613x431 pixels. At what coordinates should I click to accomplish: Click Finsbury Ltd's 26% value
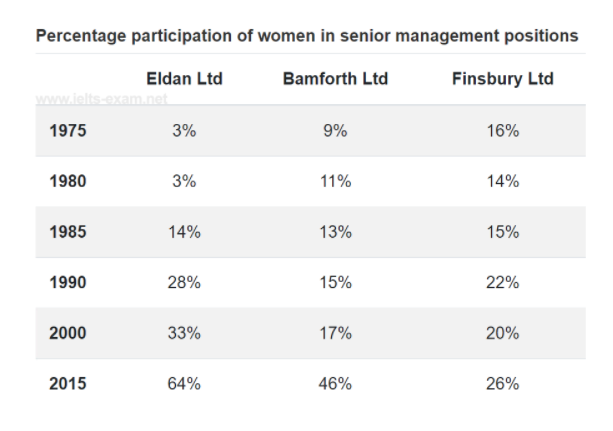pos(502,384)
